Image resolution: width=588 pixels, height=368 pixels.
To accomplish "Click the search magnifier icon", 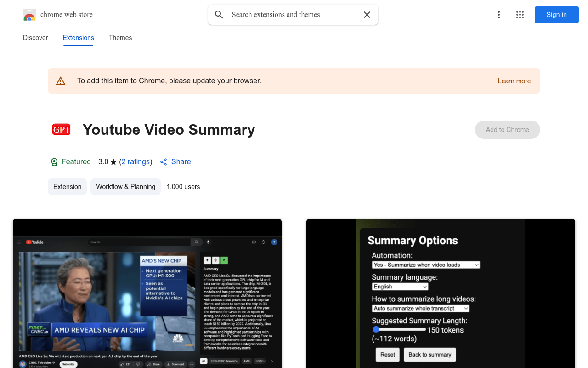I will point(219,14).
